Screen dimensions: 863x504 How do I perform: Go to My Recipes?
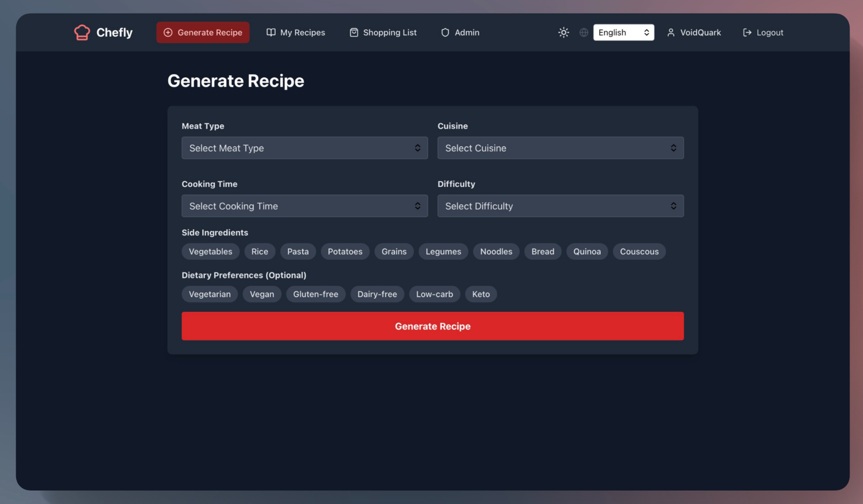pyautogui.click(x=296, y=32)
